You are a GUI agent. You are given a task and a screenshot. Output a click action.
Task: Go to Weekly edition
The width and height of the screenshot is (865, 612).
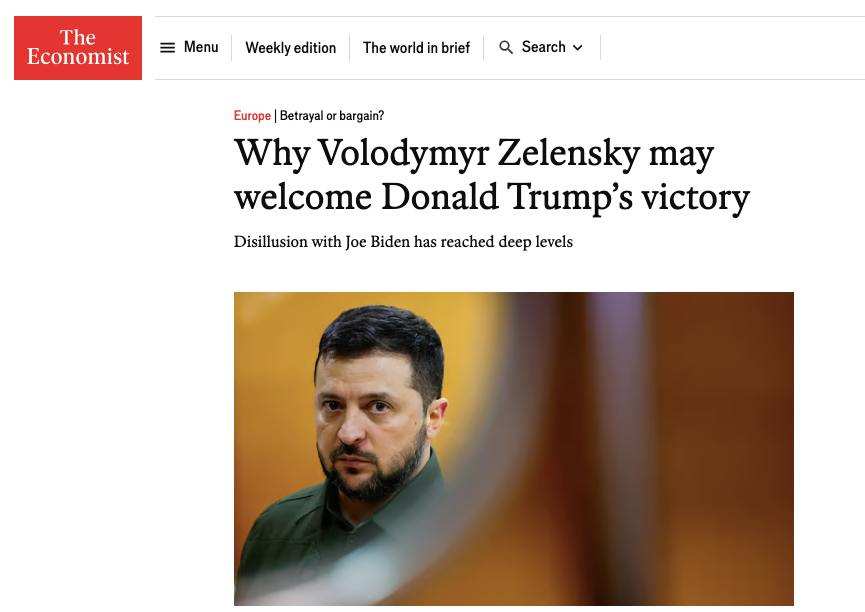pyautogui.click(x=290, y=48)
